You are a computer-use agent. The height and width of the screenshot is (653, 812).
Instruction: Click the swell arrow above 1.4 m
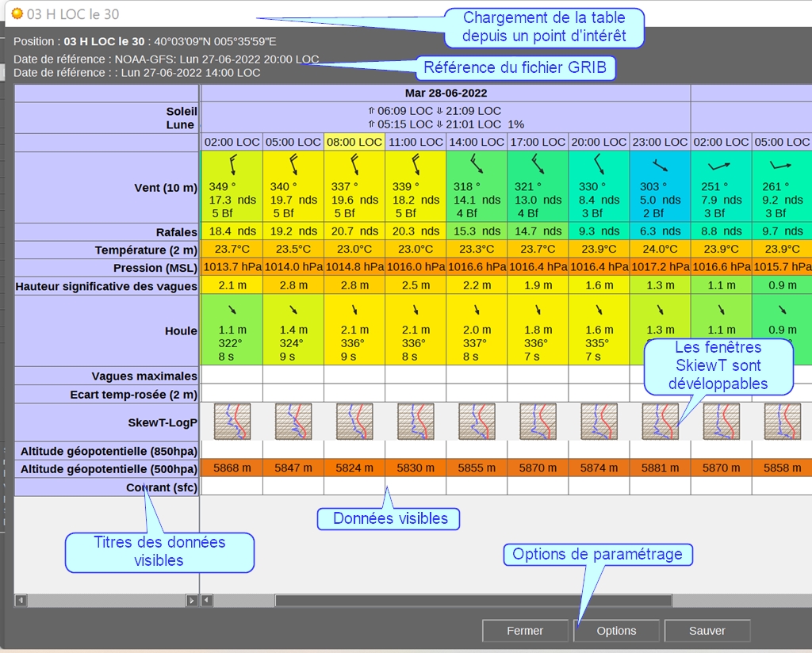tap(293, 309)
